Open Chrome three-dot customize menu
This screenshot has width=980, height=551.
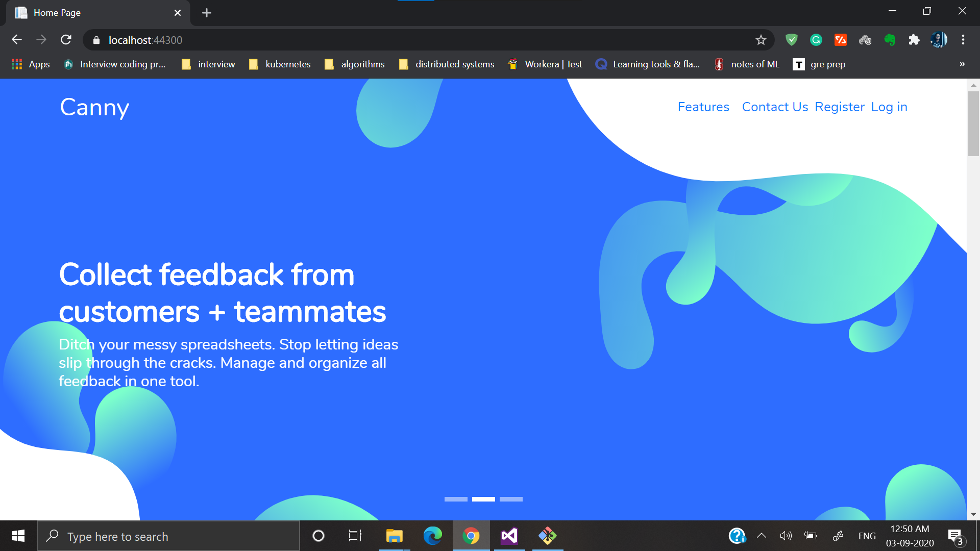coord(963,40)
